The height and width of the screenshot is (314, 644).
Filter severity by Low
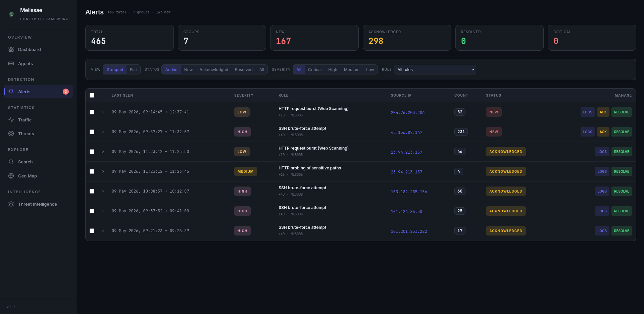coord(370,69)
